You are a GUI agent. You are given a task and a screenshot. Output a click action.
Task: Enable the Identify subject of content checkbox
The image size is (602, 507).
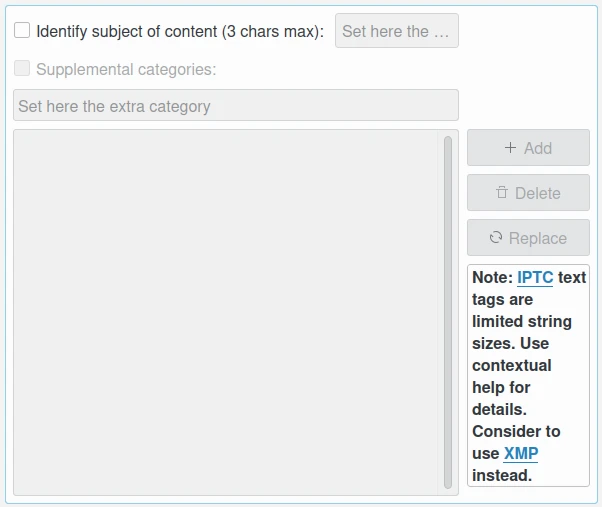pos(22,31)
